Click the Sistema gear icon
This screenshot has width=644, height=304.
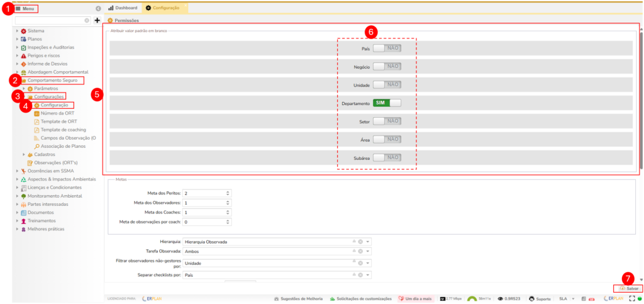[23, 31]
